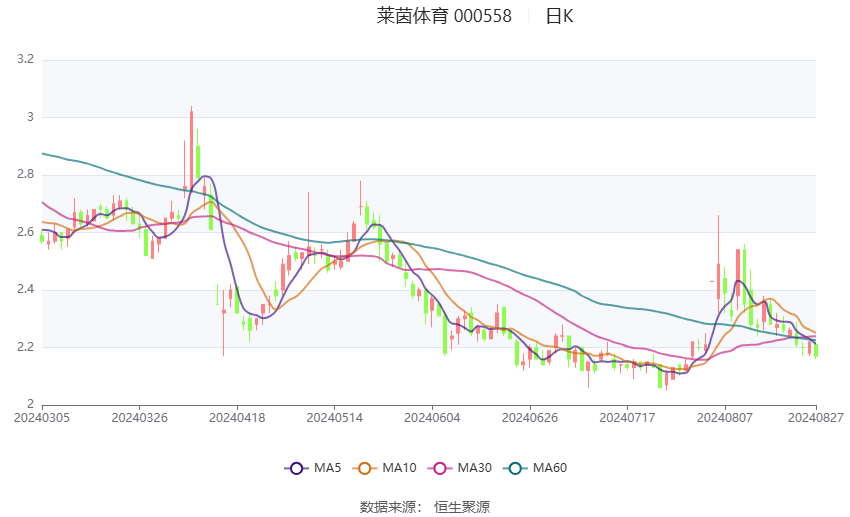The image size is (850, 517).
Task: Click the x-axis date 20240326
Action: [x=139, y=418]
